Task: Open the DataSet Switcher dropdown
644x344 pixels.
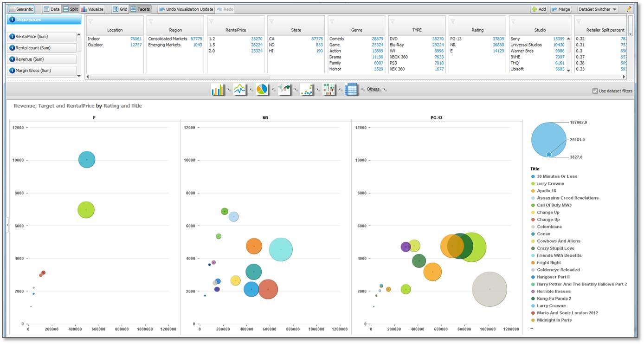Action: click(x=598, y=9)
